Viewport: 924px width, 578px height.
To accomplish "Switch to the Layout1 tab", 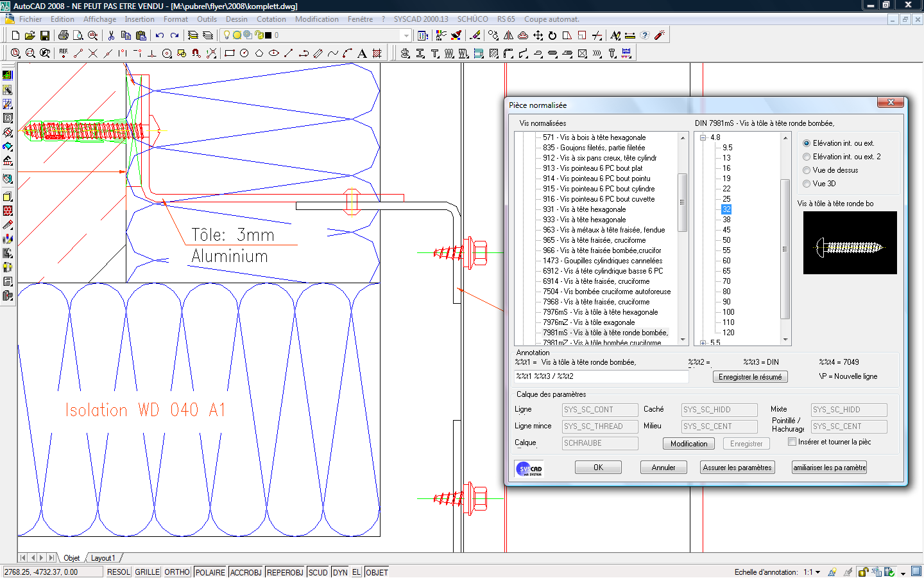I will [103, 558].
